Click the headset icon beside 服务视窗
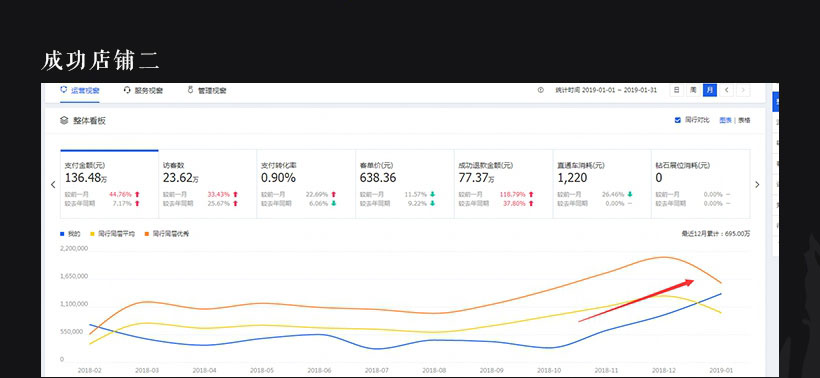The width and height of the screenshot is (820, 378). [x=127, y=90]
